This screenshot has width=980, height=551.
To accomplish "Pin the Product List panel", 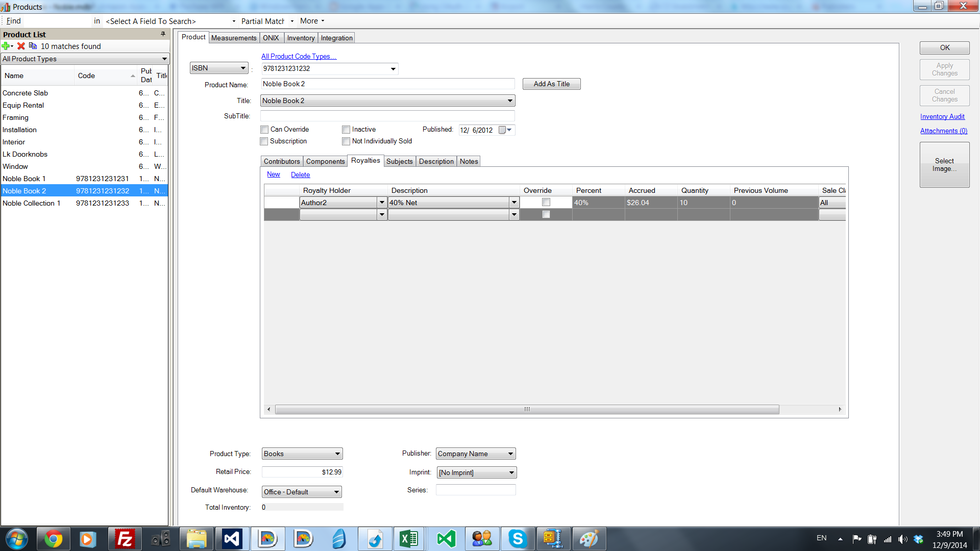I will coord(163,34).
